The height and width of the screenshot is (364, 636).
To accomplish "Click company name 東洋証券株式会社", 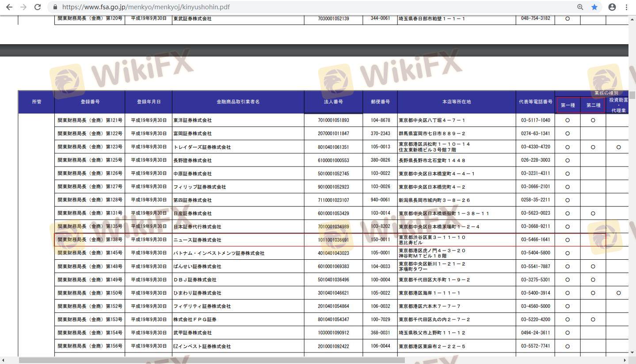I will (x=193, y=120).
